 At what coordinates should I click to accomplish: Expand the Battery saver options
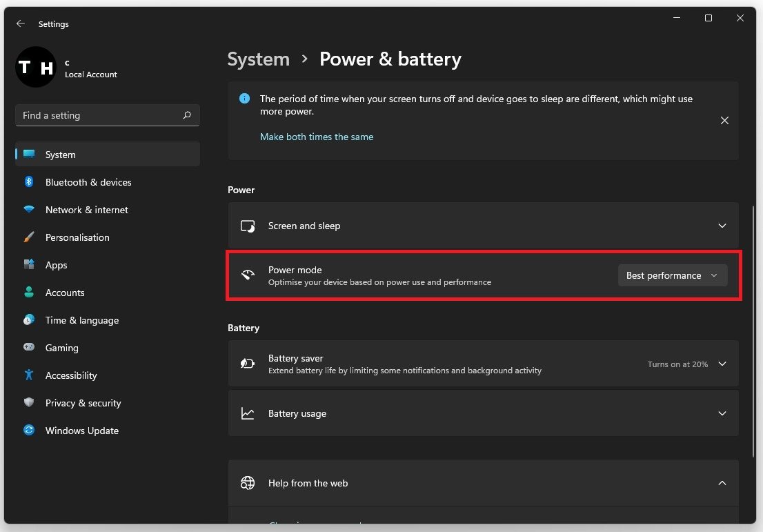[722, 364]
